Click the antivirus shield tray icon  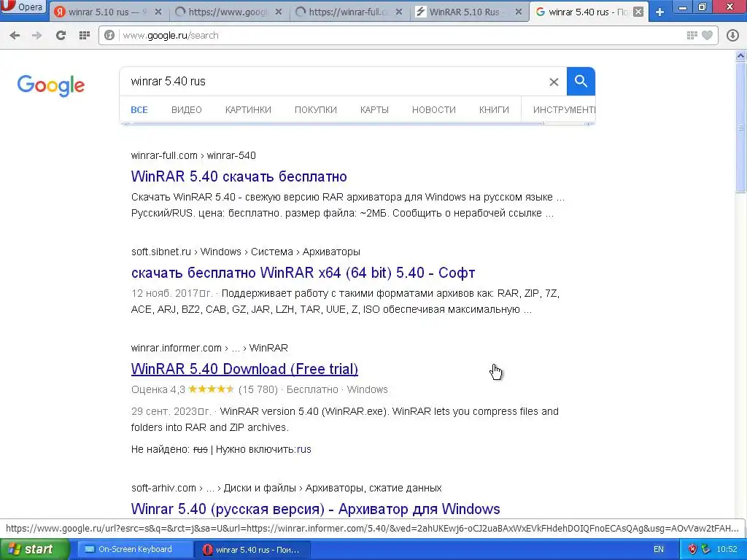[x=692, y=549]
